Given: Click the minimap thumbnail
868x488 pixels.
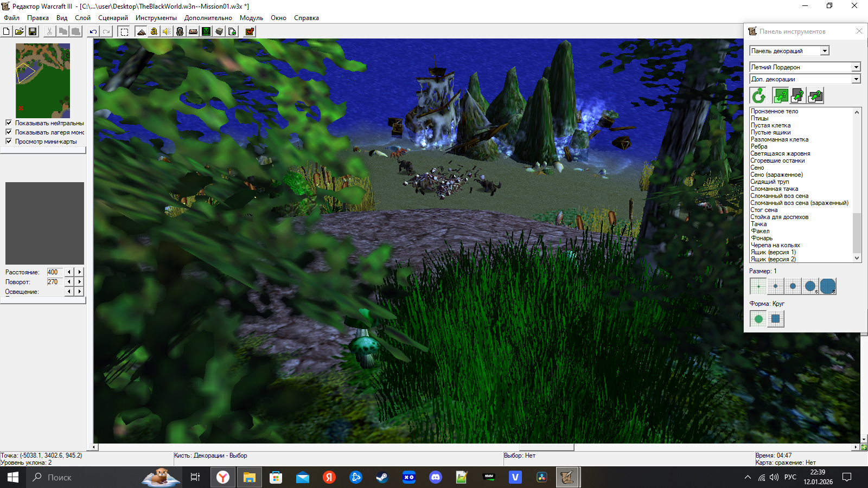Looking at the screenshot, I should click(43, 81).
